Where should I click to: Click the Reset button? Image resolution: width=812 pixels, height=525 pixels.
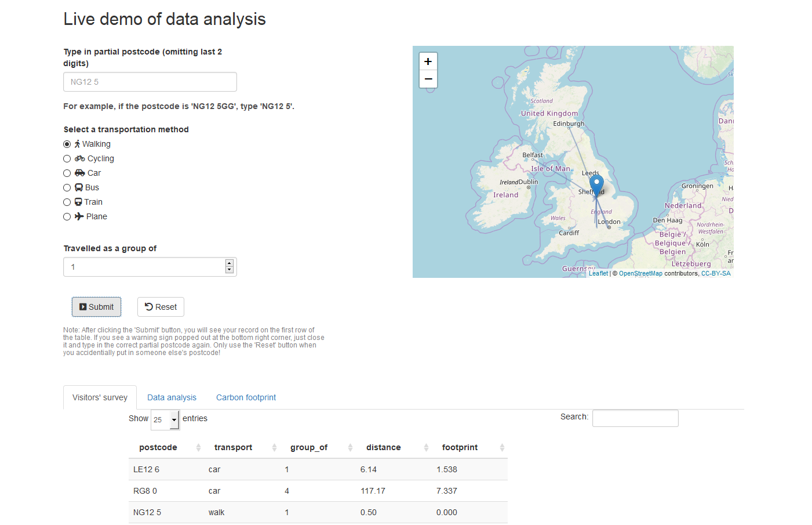point(161,306)
